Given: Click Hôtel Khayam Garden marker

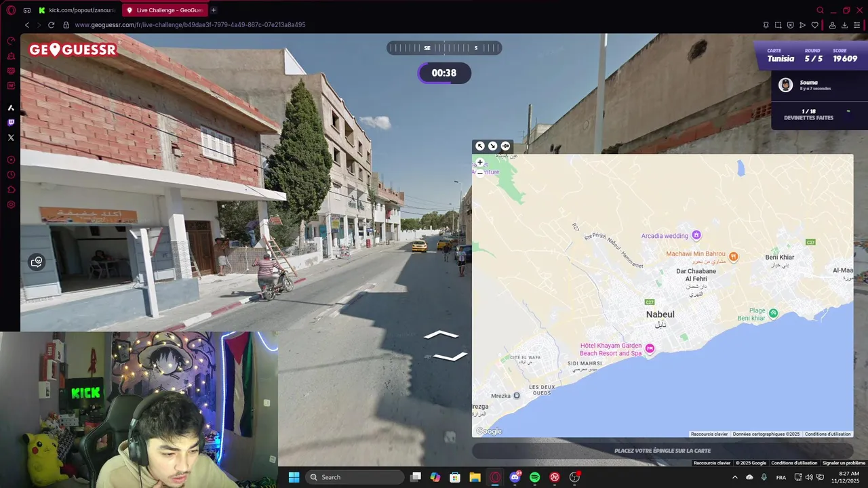Looking at the screenshot, I should 650,348.
